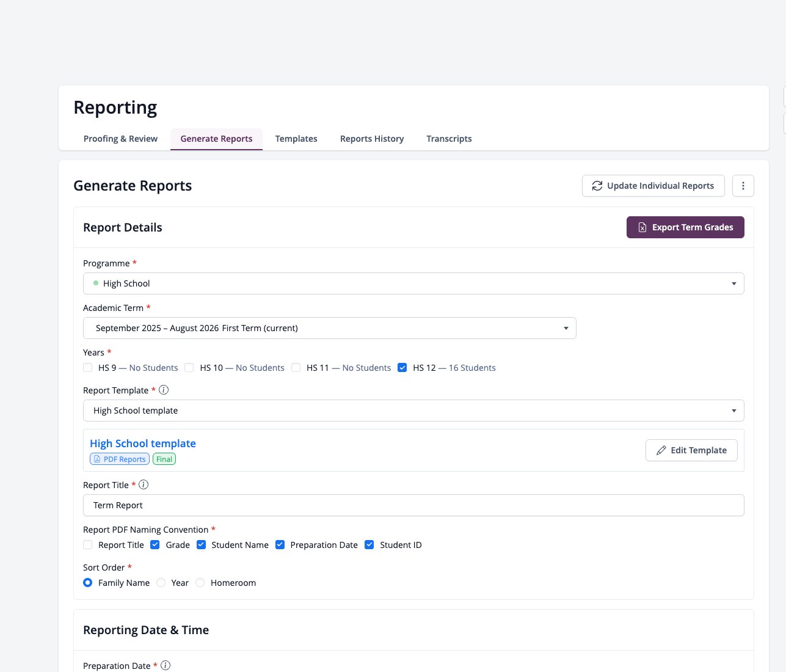Select the Homeroom sort order radio button
The height and width of the screenshot is (672, 786).
[200, 583]
